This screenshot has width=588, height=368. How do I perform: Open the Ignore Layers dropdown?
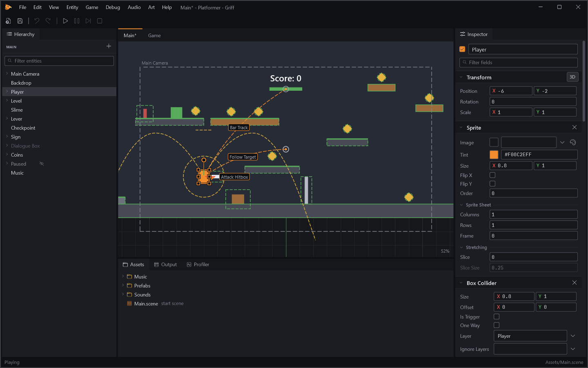click(573, 349)
